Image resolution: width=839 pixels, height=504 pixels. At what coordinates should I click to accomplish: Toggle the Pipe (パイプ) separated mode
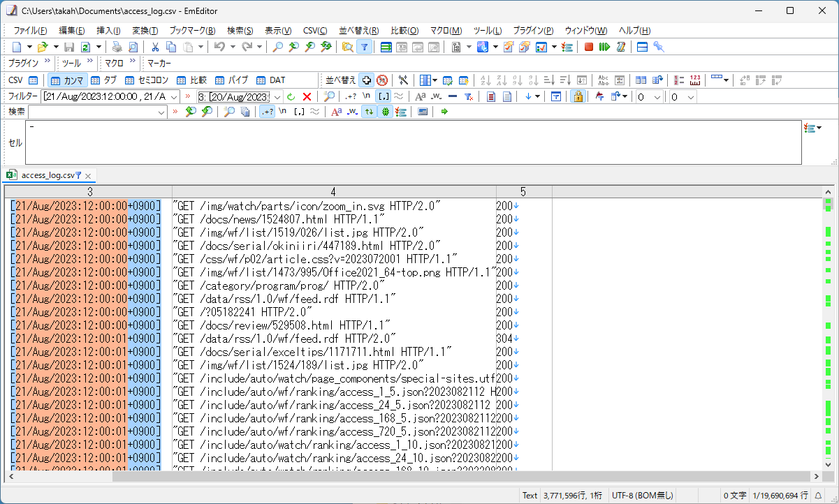pos(231,80)
